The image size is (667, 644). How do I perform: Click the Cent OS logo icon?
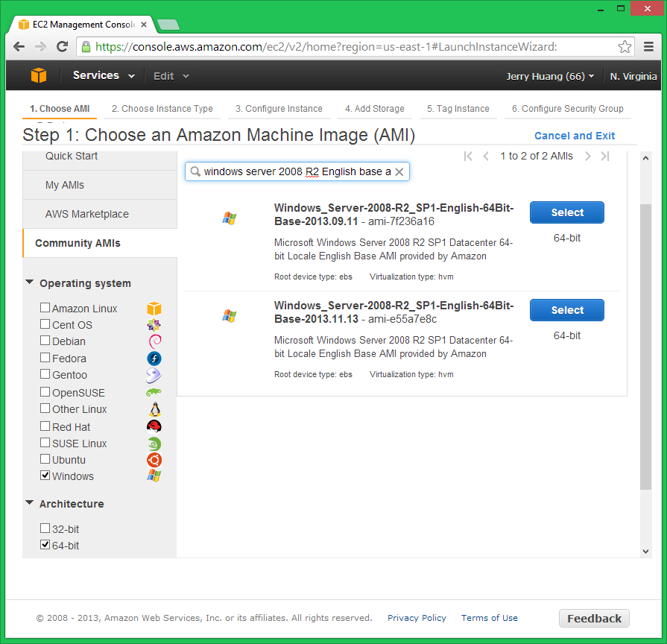(x=154, y=326)
